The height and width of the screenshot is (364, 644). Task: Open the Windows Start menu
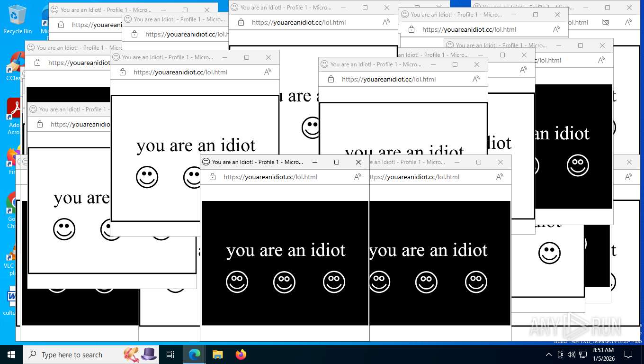pyautogui.click(x=11, y=355)
